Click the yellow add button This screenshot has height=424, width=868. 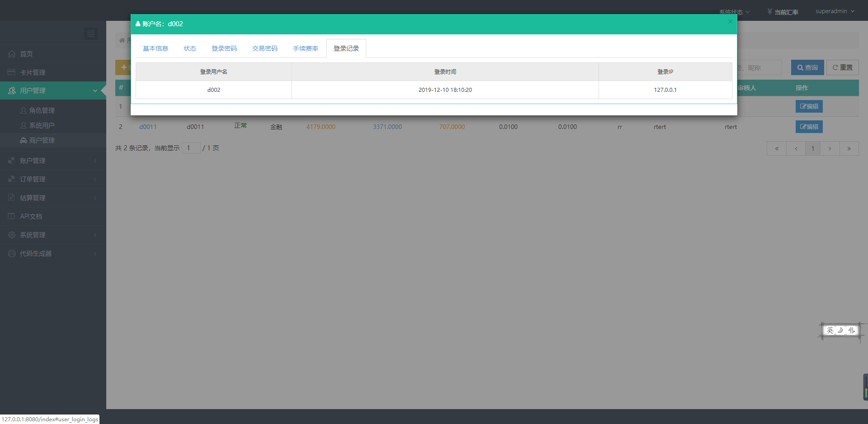123,67
